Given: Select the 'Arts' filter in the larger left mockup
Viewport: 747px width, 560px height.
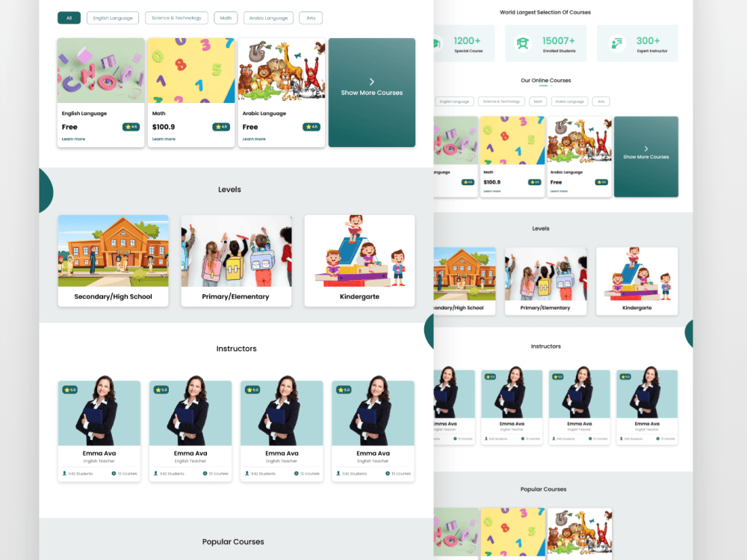Looking at the screenshot, I should click(x=311, y=18).
